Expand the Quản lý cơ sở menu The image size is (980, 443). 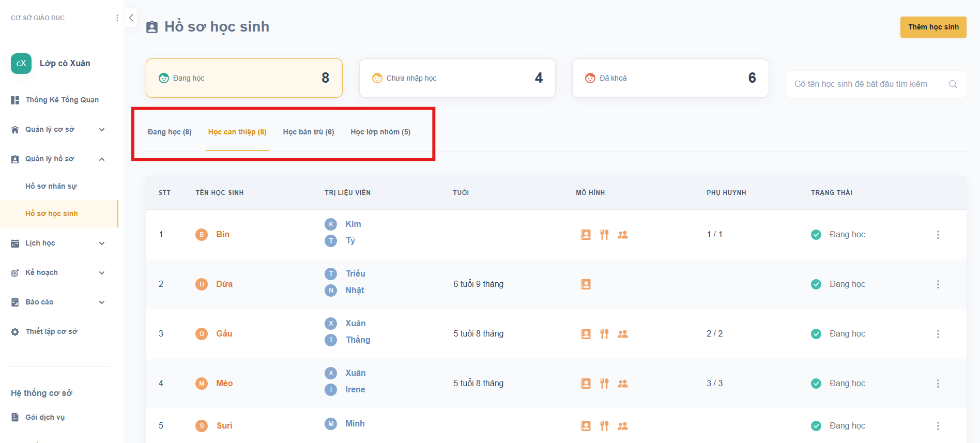tap(102, 130)
